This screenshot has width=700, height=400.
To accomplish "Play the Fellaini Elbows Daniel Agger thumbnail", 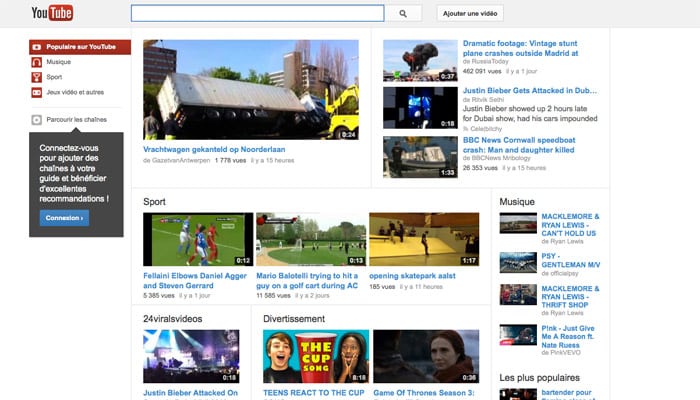I will click(x=197, y=239).
